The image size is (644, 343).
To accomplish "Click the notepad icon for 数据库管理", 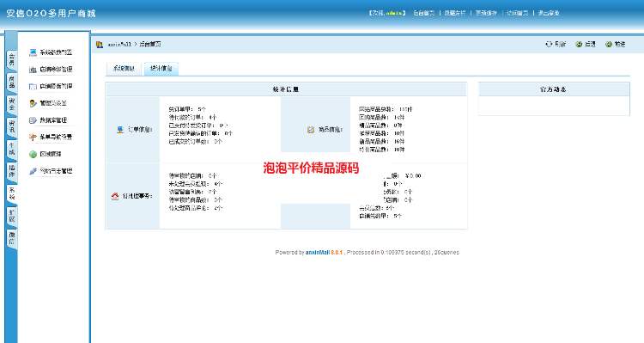I will pos(33,120).
